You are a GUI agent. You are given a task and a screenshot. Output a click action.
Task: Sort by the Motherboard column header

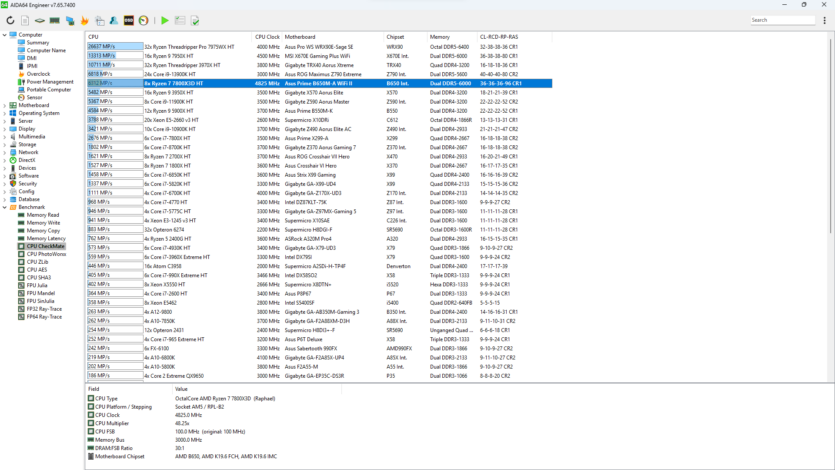pyautogui.click(x=333, y=37)
